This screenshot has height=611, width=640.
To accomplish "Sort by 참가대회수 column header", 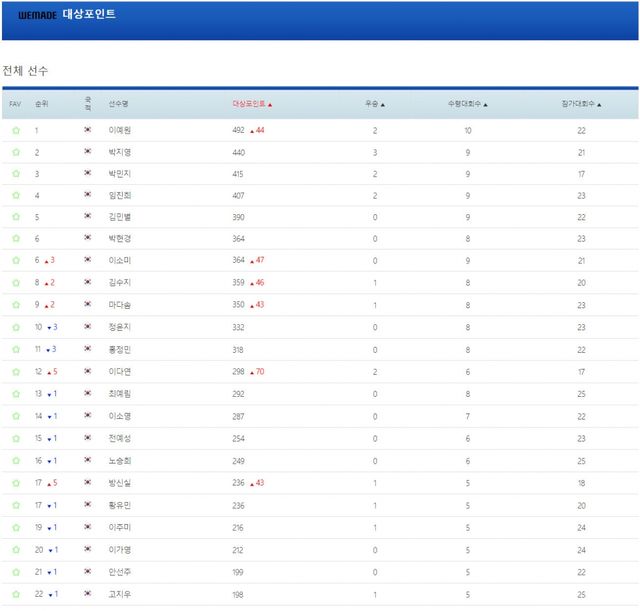I will (580, 104).
